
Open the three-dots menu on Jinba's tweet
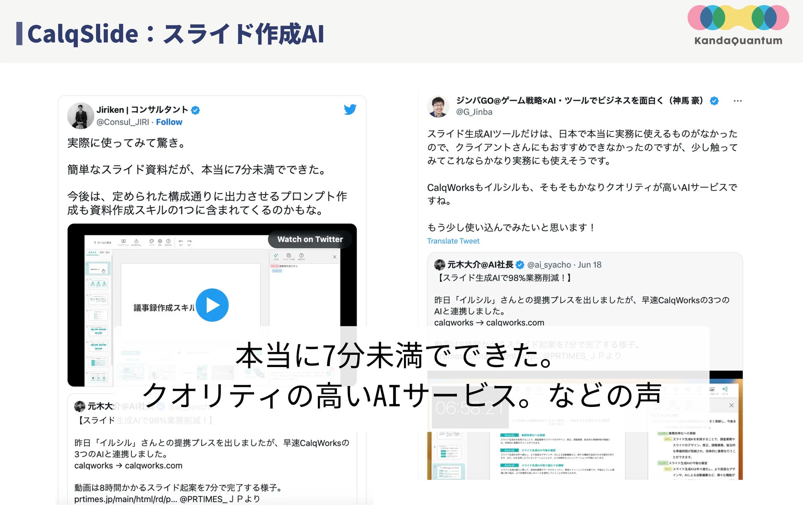[x=737, y=101]
